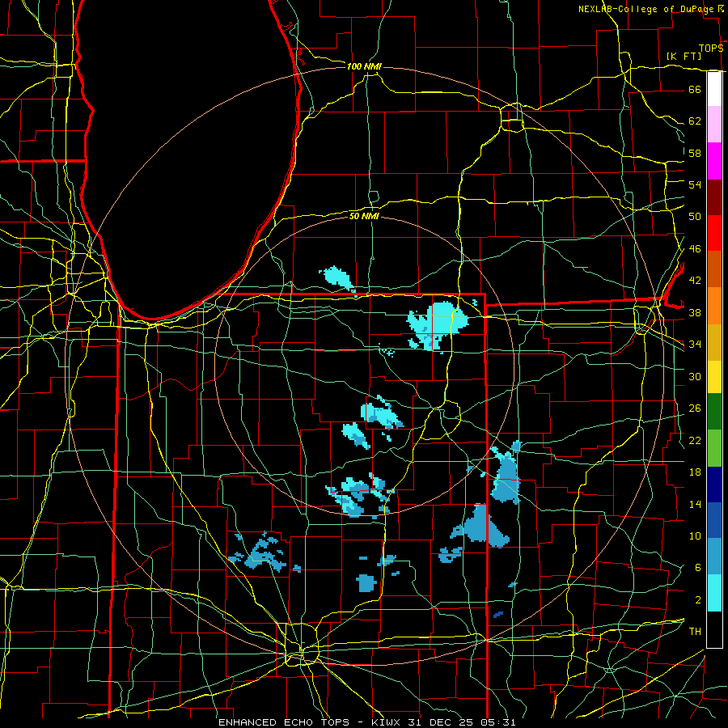
Task: Select the 2 value on the legend
Action: 698,600
